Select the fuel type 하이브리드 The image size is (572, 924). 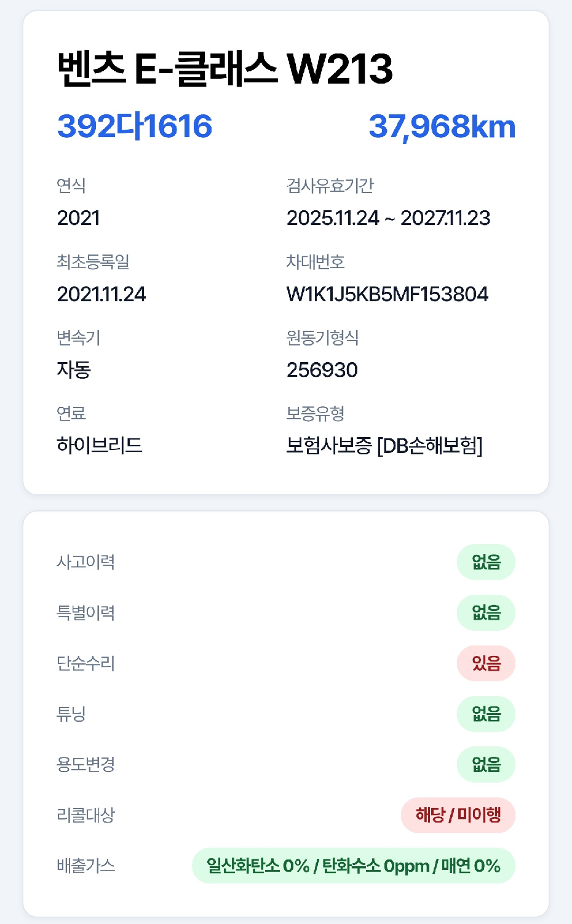tap(100, 445)
